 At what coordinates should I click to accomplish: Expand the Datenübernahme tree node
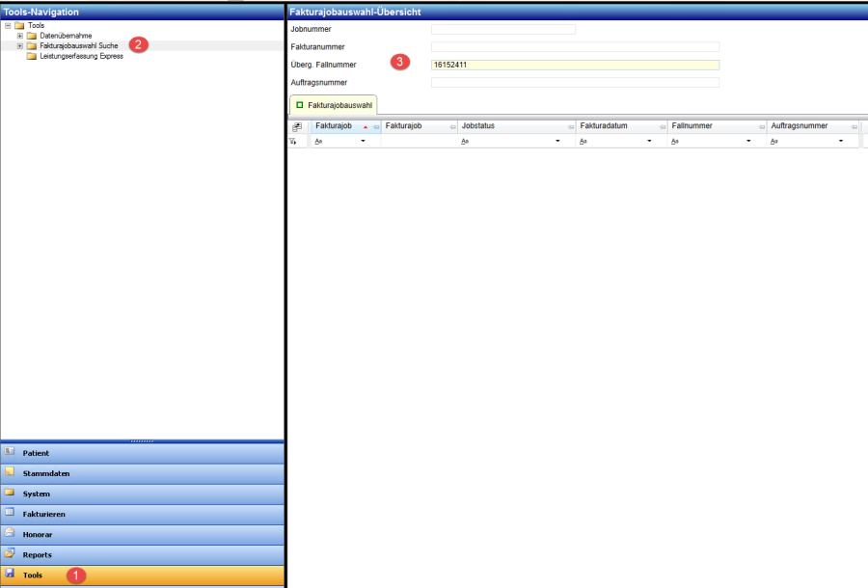[x=20, y=36]
